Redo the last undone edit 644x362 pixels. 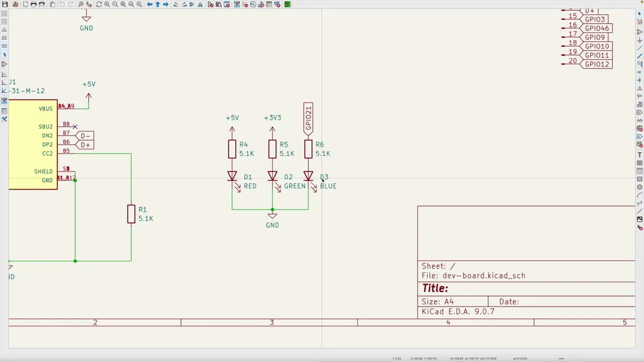pos(70,5)
